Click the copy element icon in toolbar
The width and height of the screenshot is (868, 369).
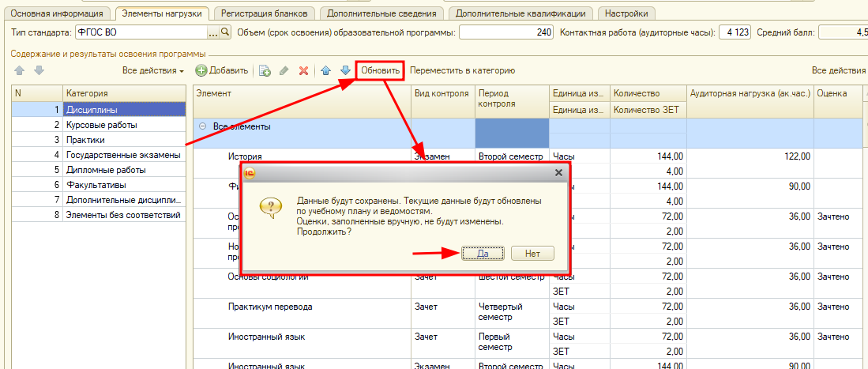tap(265, 71)
